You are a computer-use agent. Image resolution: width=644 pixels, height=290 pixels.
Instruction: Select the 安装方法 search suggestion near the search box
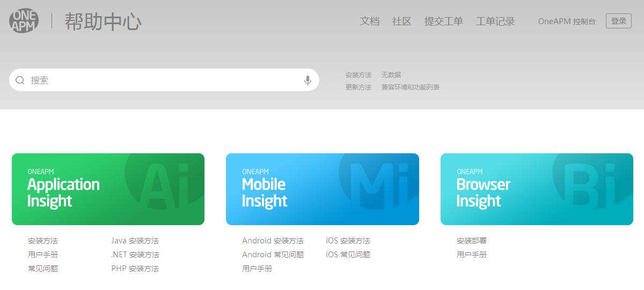[358, 75]
